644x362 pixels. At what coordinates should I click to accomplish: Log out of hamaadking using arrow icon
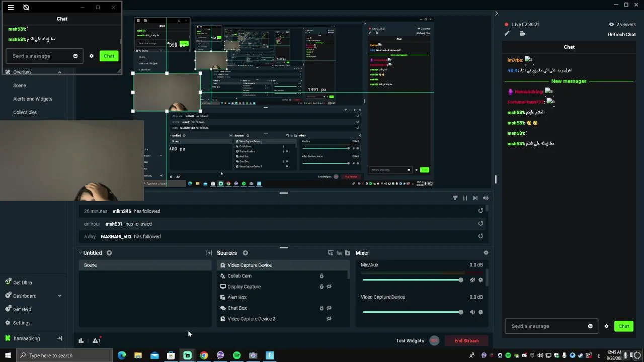pos(59,338)
